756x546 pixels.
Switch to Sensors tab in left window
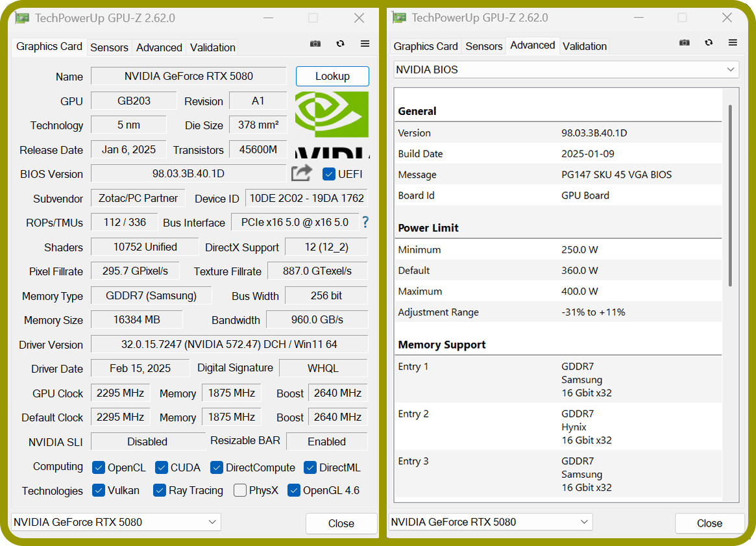(110, 47)
